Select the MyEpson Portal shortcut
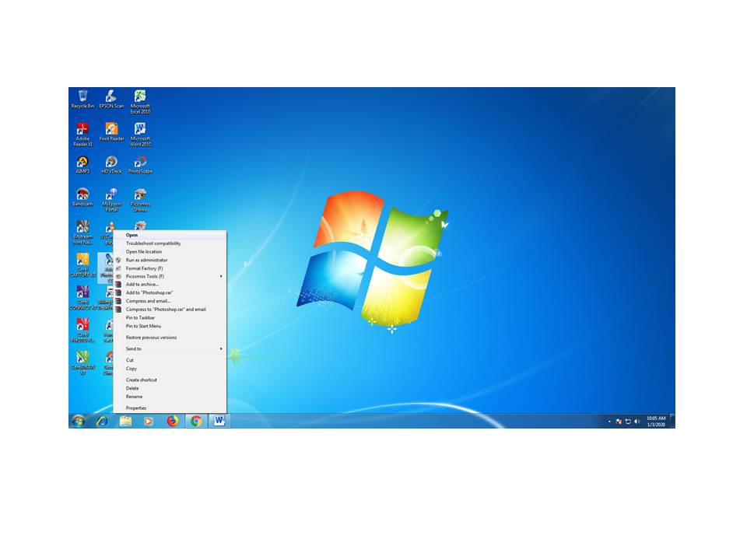747x560 pixels. click(111, 200)
